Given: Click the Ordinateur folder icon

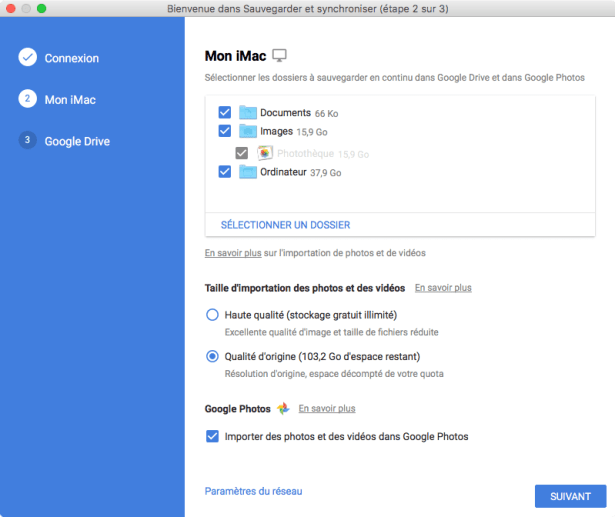Looking at the screenshot, I should [248, 171].
